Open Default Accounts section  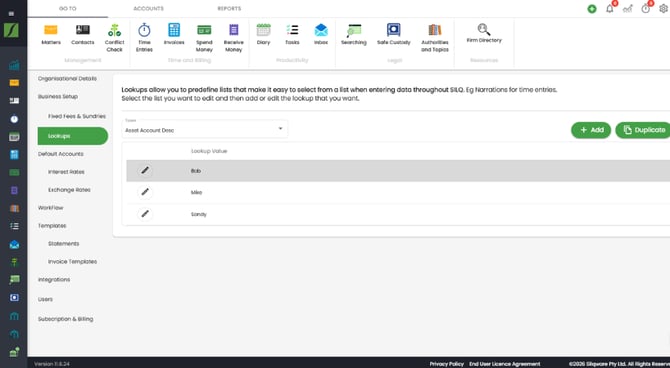[61, 154]
